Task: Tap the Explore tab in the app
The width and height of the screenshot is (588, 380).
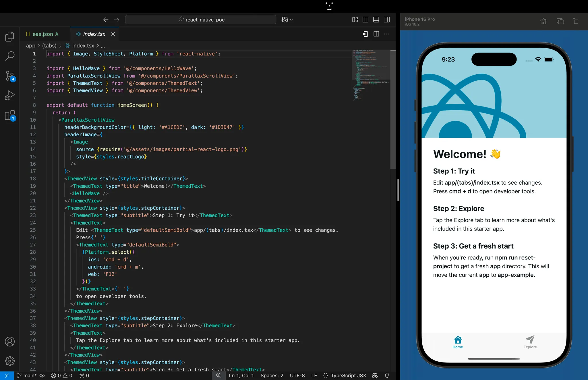Action: [x=530, y=342]
